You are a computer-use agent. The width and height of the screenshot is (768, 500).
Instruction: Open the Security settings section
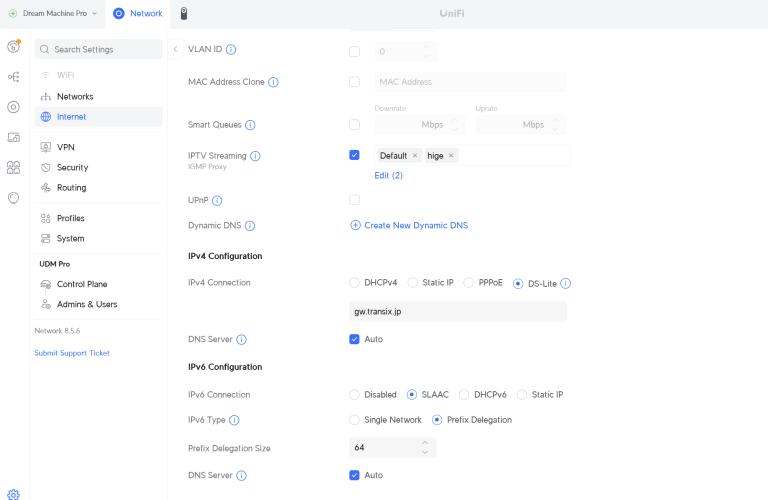click(72, 167)
